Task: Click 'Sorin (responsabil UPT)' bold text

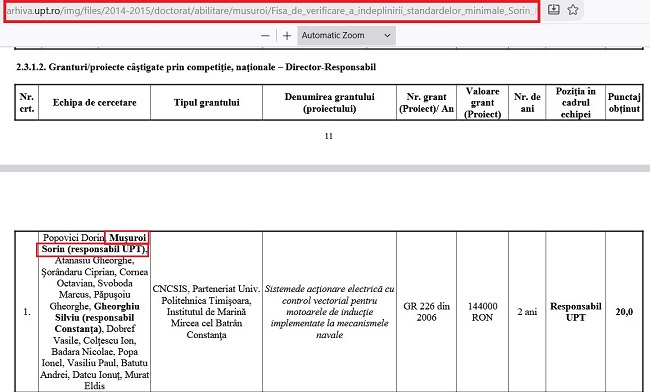Action: [94, 249]
